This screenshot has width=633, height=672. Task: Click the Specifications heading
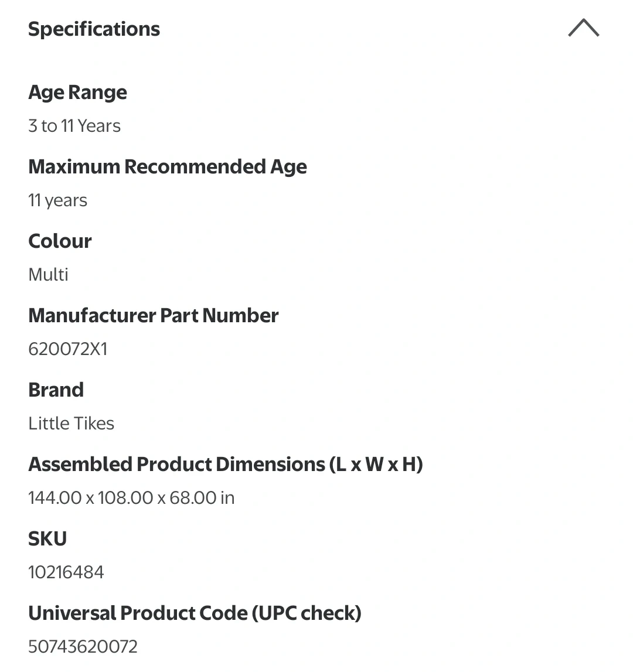(94, 29)
